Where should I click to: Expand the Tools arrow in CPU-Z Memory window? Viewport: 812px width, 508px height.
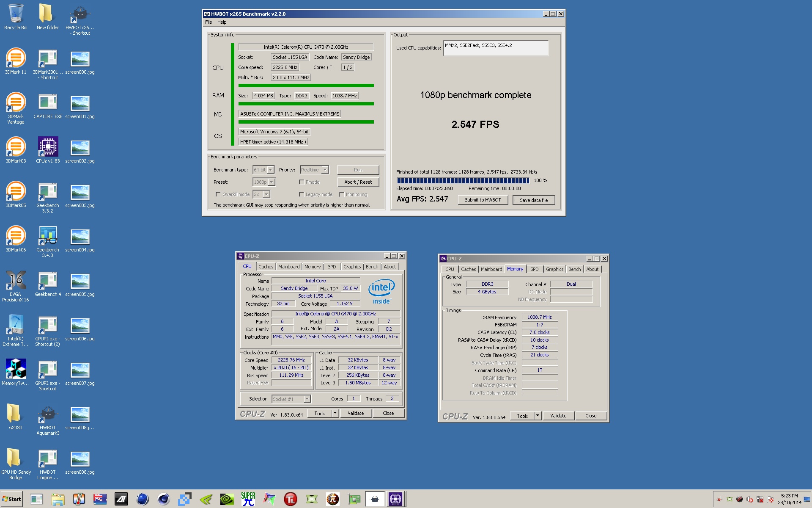(x=538, y=416)
